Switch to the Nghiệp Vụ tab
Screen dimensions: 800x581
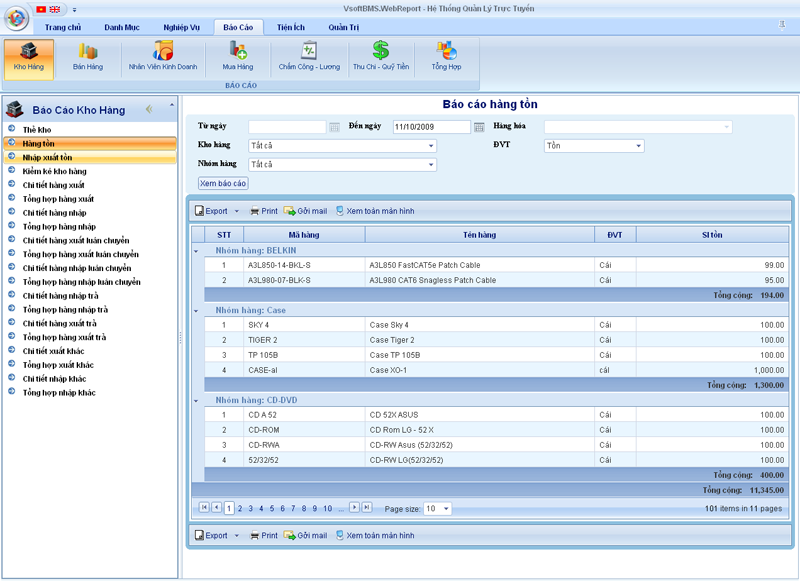tap(181, 27)
